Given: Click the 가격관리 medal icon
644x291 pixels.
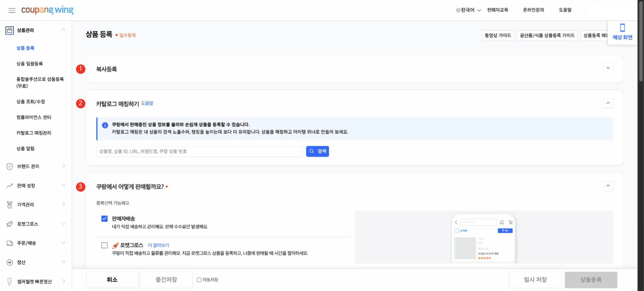Looking at the screenshot, I should [x=9, y=205].
